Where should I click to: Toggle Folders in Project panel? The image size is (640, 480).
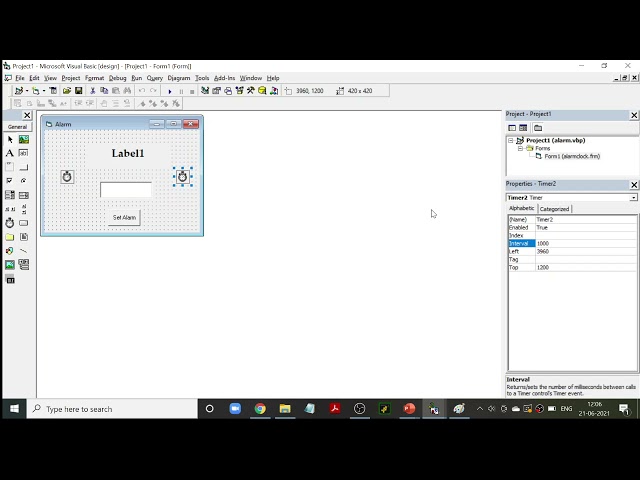point(538,128)
